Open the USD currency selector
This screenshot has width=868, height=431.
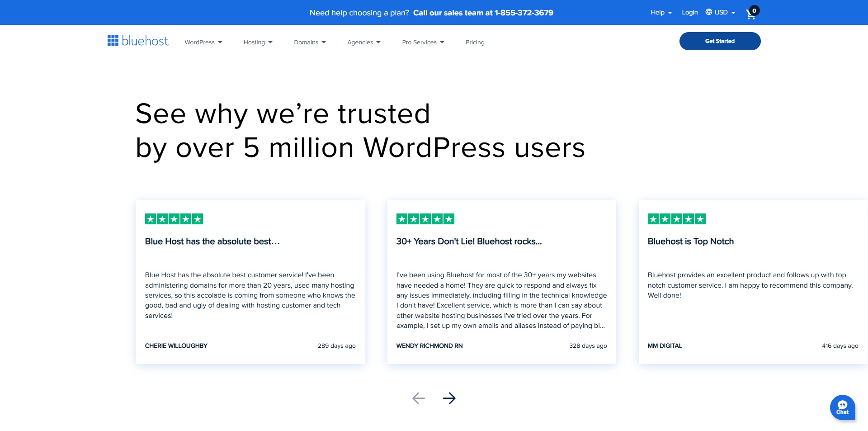(x=722, y=12)
